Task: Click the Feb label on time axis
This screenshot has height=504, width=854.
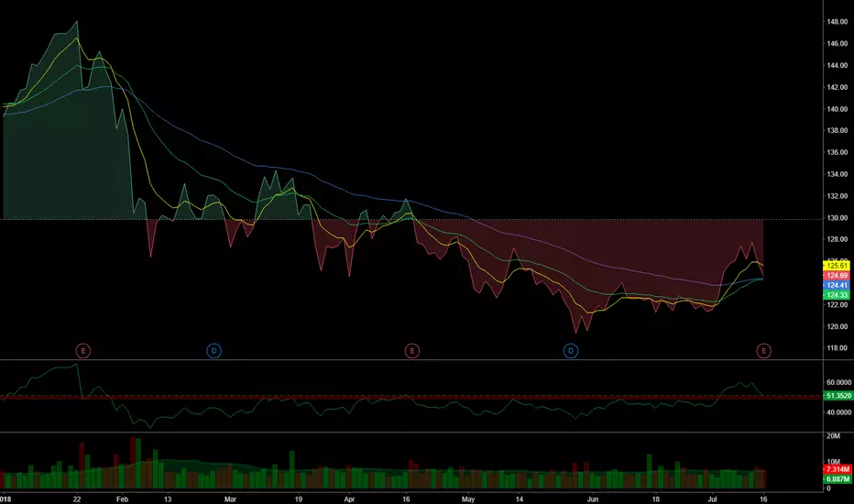Action: click(x=123, y=499)
